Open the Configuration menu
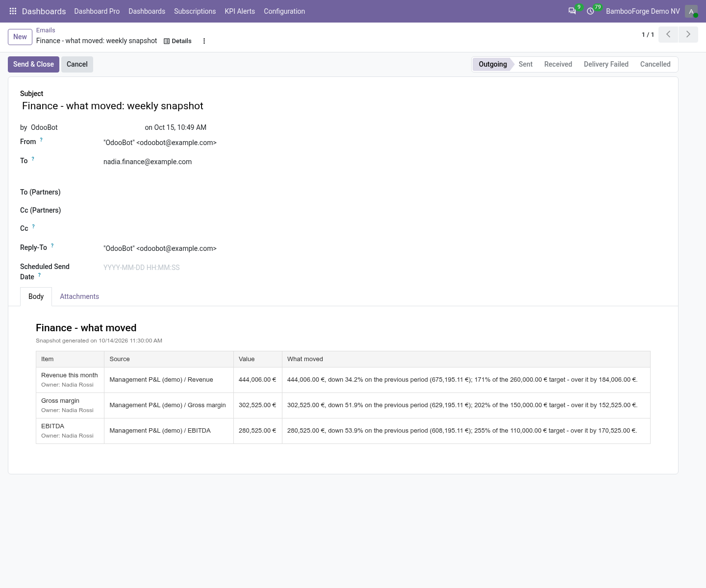 pyautogui.click(x=284, y=11)
